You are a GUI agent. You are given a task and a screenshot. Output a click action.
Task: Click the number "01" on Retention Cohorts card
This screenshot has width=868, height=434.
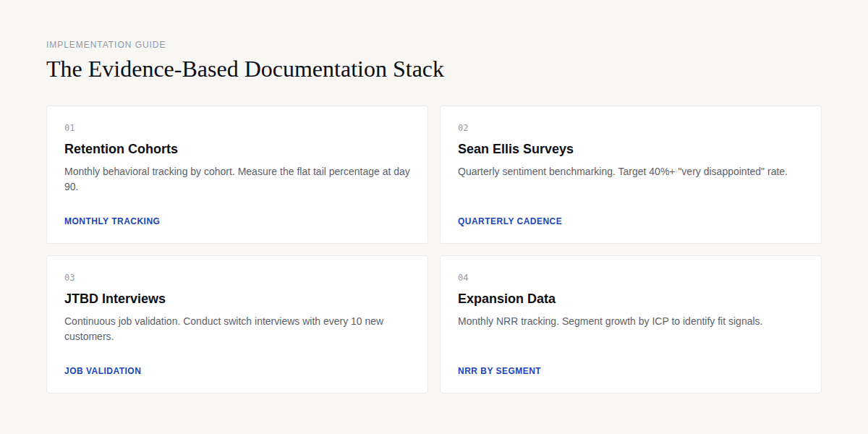(x=69, y=128)
